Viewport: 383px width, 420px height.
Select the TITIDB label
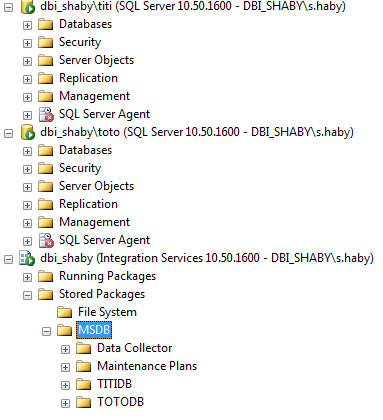(x=114, y=384)
